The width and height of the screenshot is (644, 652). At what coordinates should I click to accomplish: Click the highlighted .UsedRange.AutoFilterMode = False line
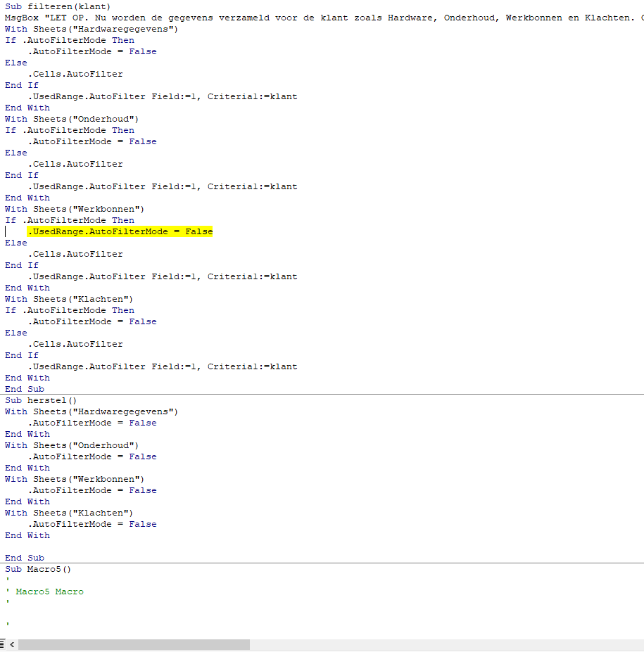[120, 231]
